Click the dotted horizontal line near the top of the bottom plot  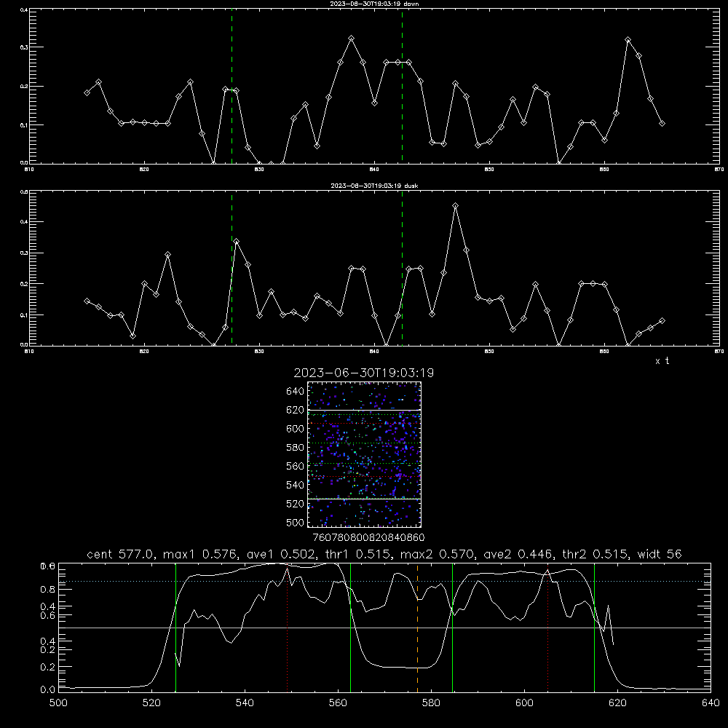pos(384,581)
